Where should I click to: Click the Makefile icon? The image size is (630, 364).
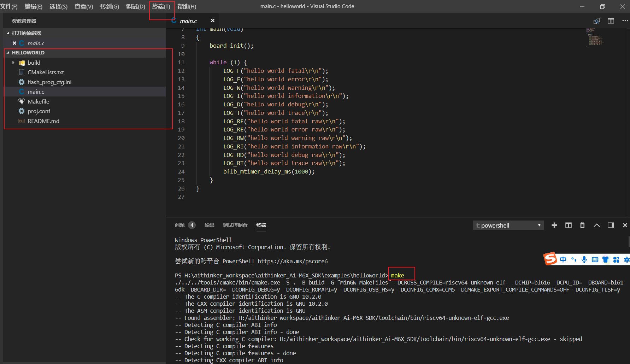[22, 101]
